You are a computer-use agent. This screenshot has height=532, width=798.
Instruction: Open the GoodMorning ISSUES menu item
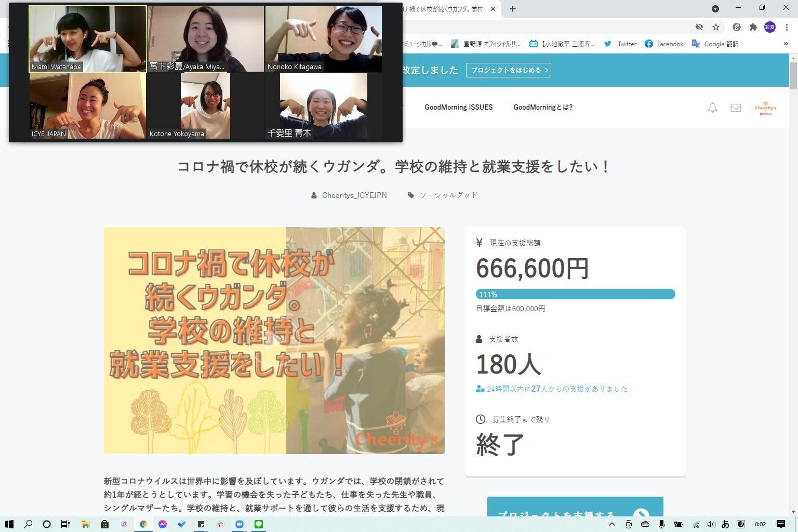click(458, 108)
